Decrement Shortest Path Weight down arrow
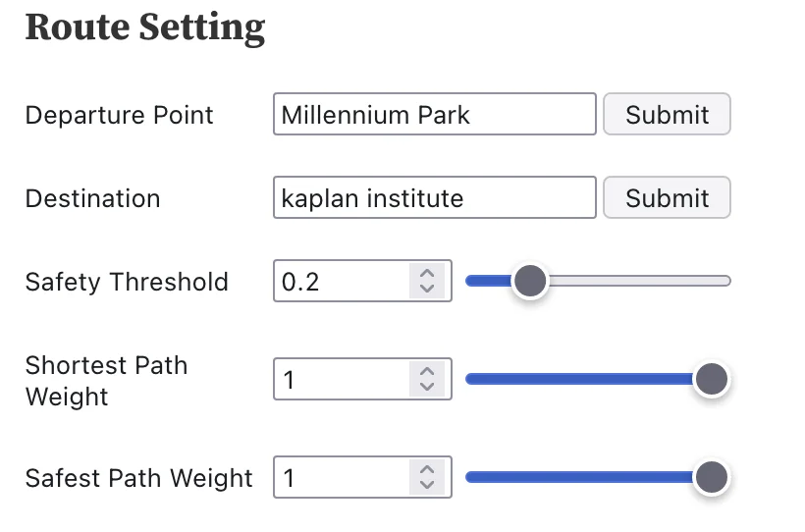 point(426,387)
